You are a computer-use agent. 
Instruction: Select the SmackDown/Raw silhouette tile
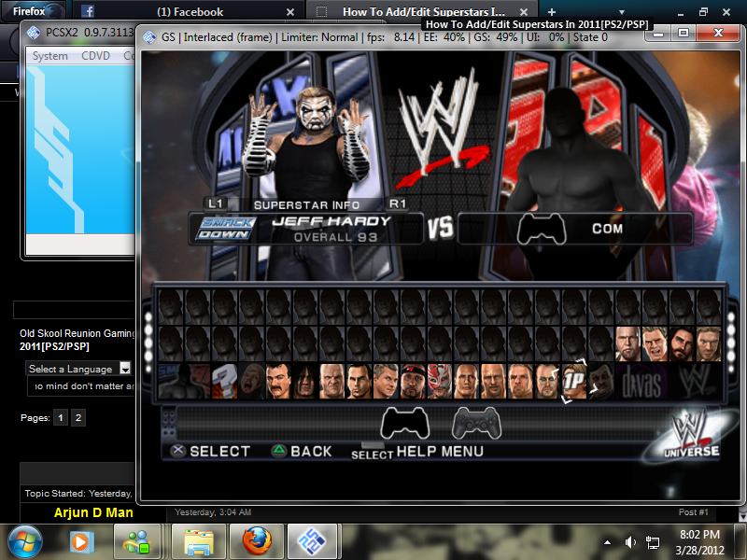point(183,381)
